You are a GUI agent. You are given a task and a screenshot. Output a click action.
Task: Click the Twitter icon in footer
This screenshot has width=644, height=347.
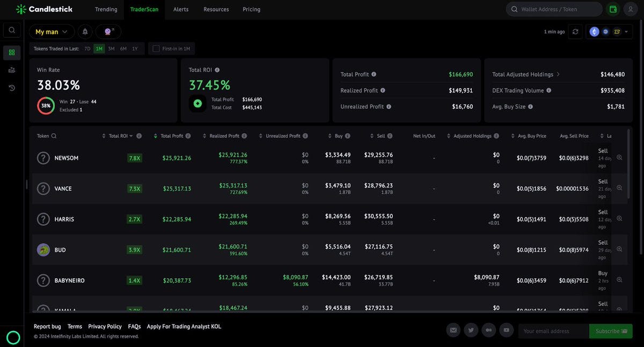471,330
